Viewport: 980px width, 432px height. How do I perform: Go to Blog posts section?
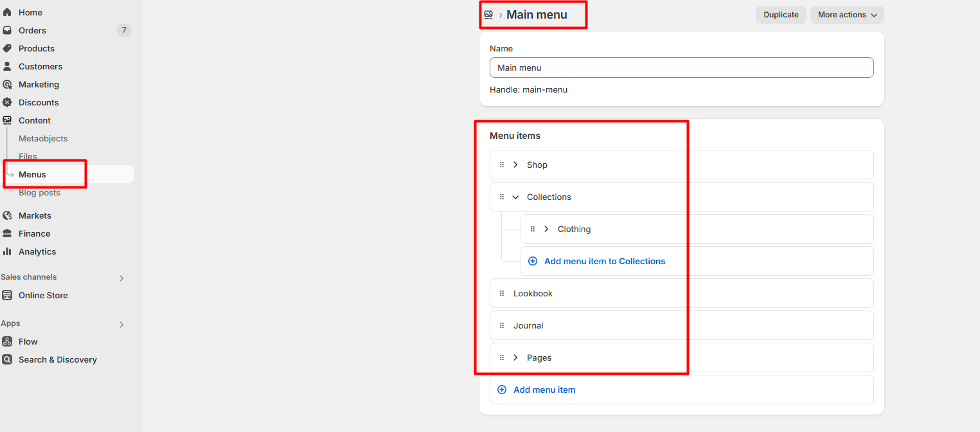[39, 192]
